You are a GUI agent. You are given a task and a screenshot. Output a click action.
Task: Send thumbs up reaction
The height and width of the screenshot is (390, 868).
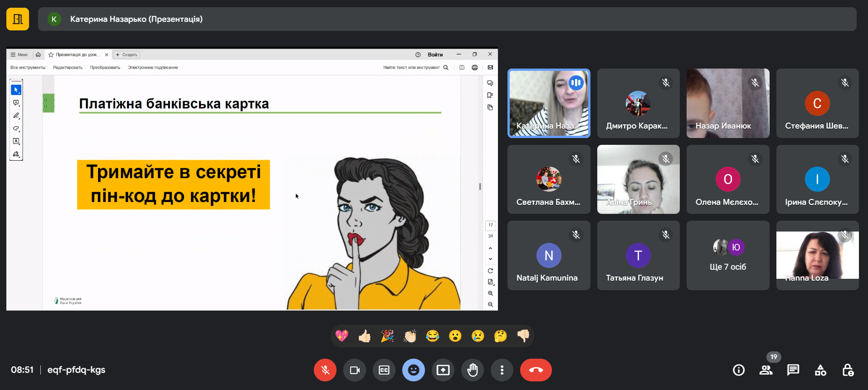[365, 336]
